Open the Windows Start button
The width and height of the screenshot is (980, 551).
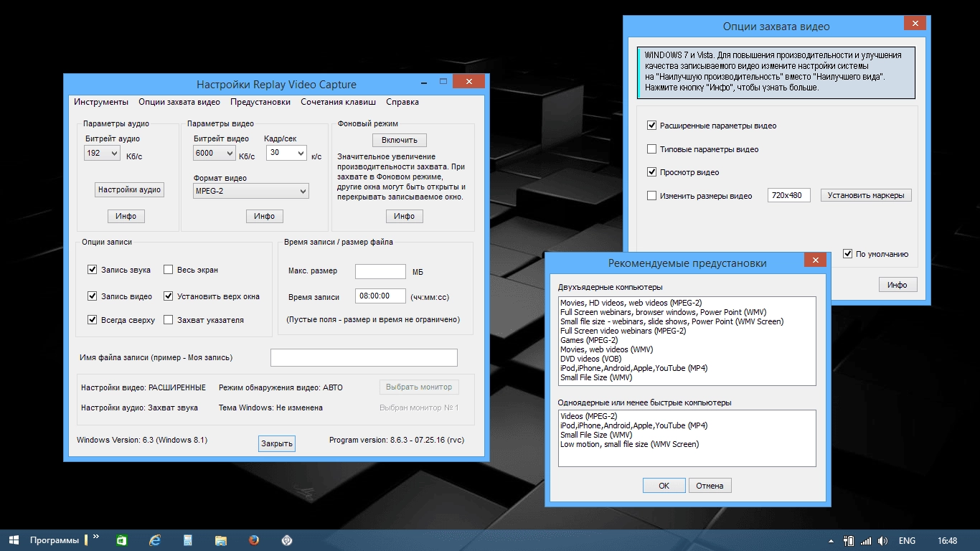pyautogui.click(x=14, y=540)
